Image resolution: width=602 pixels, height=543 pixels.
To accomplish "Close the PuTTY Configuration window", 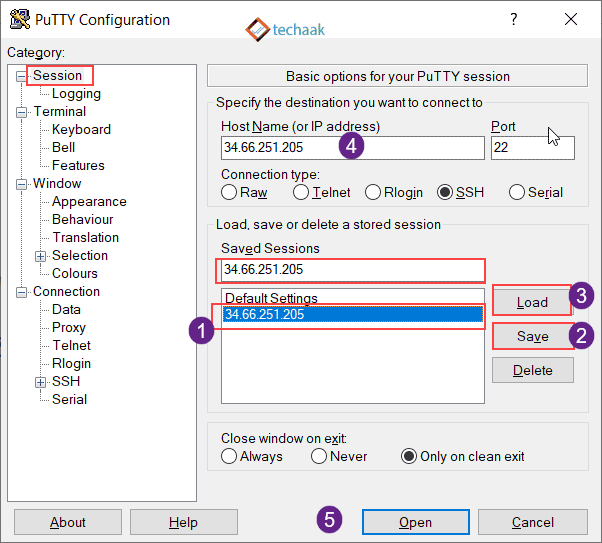I will click(571, 19).
